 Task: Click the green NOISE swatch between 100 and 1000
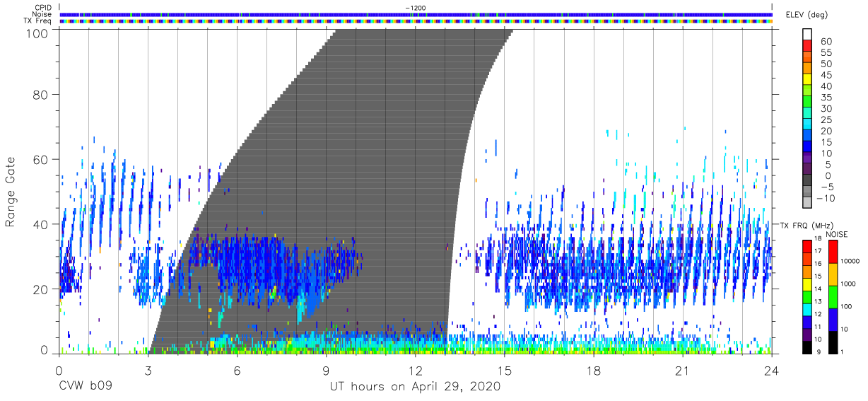click(x=832, y=296)
